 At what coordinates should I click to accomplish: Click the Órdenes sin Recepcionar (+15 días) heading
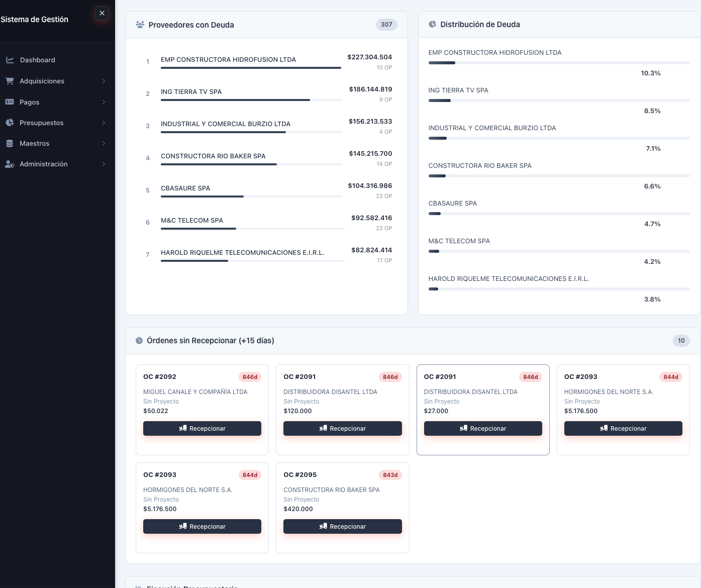(211, 341)
